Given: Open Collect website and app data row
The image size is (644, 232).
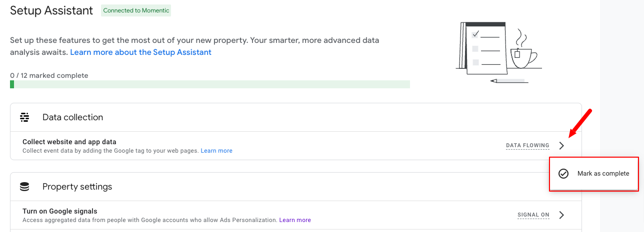Looking at the screenshot, I should pos(296,146).
